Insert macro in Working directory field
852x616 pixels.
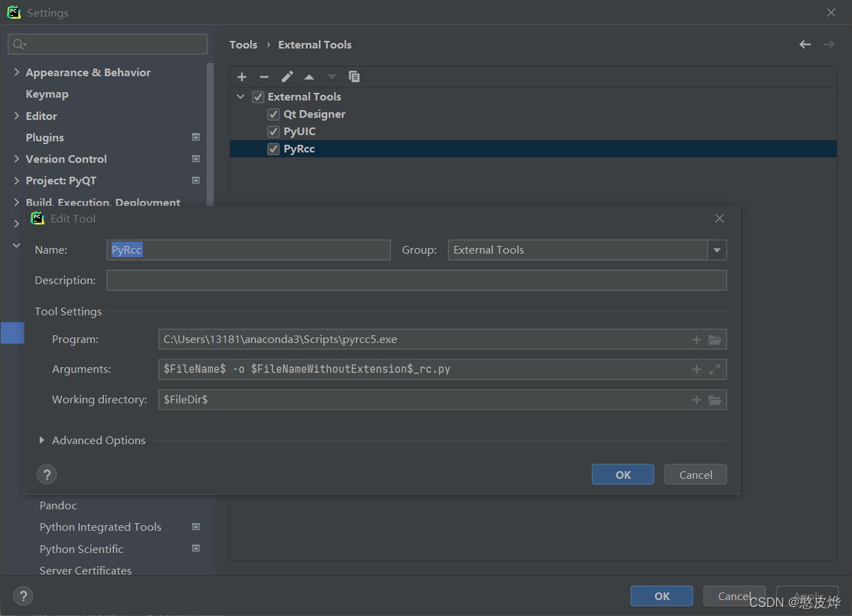[697, 400]
